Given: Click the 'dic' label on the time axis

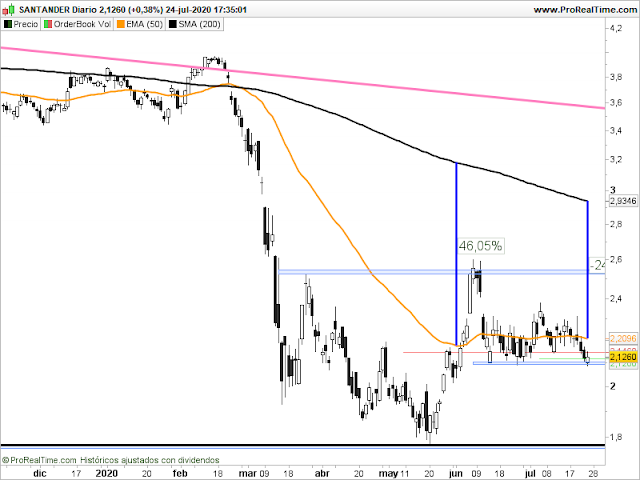Looking at the screenshot, I should [40, 473].
